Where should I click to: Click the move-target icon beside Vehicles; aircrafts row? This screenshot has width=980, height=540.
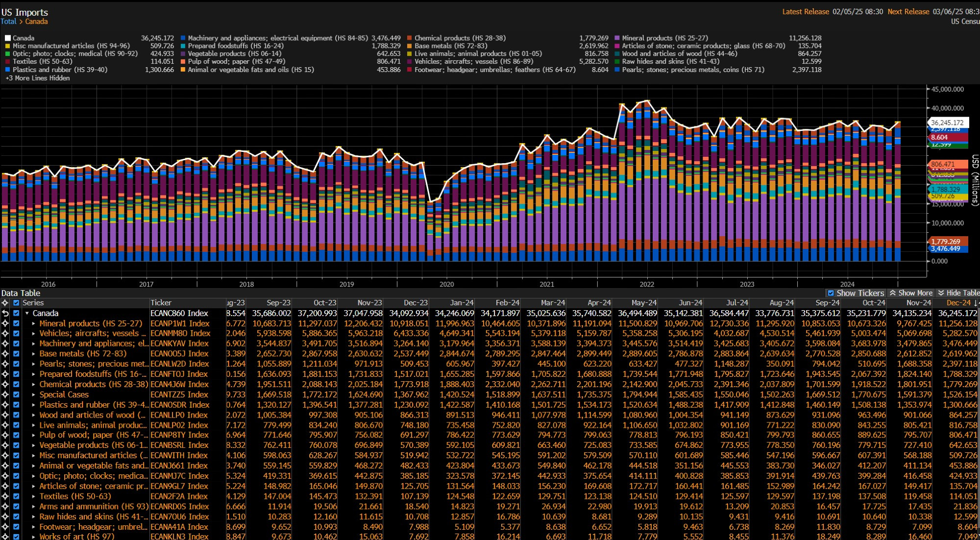pos(5,333)
